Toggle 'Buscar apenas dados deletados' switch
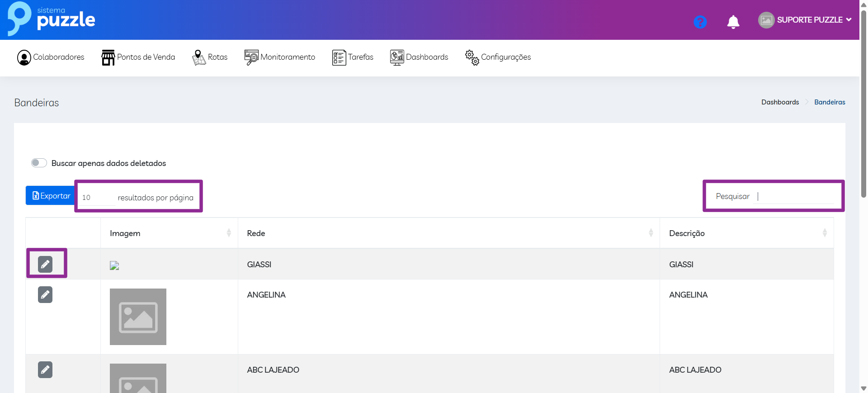This screenshot has width=868, height=393. coord(39,163)
